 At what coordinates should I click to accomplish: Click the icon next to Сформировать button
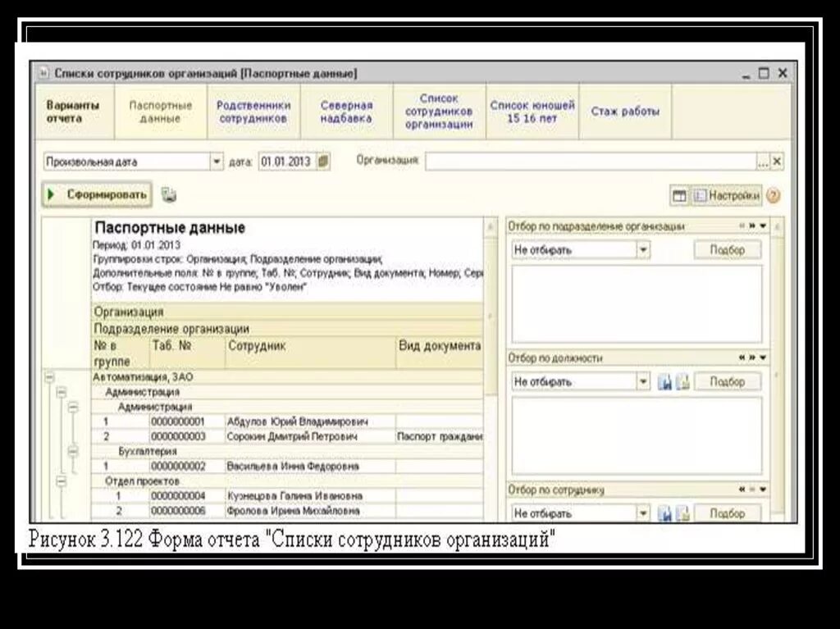168,195
